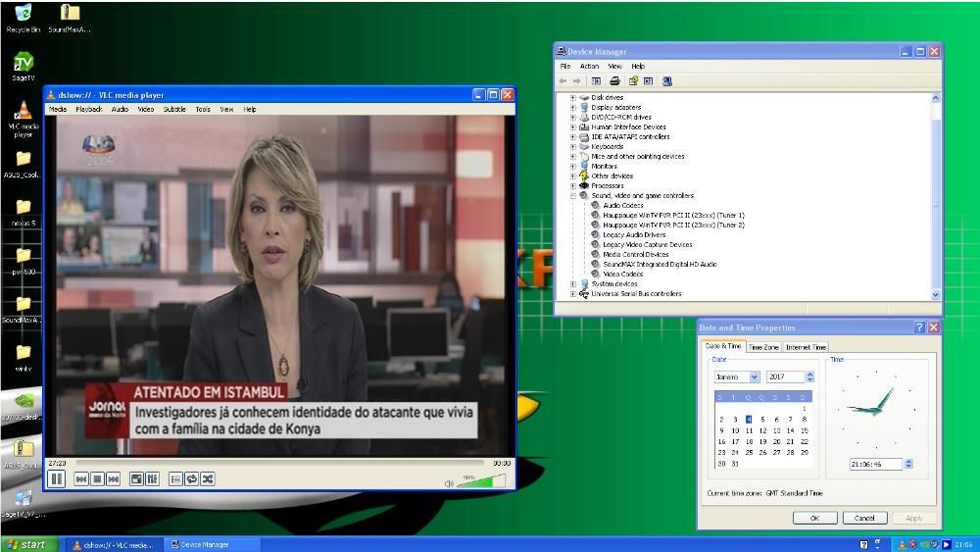Click VLC cone icon in system tray

pyautogui.click(x=902, y=545)
